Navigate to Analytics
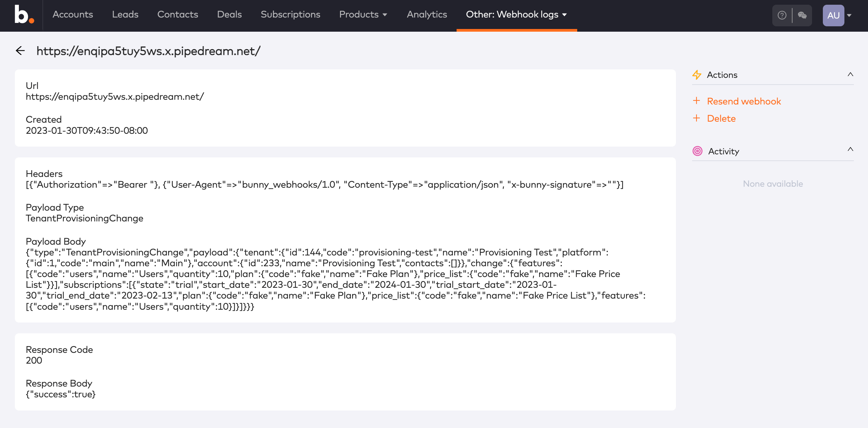 click(x=427, y=14)
